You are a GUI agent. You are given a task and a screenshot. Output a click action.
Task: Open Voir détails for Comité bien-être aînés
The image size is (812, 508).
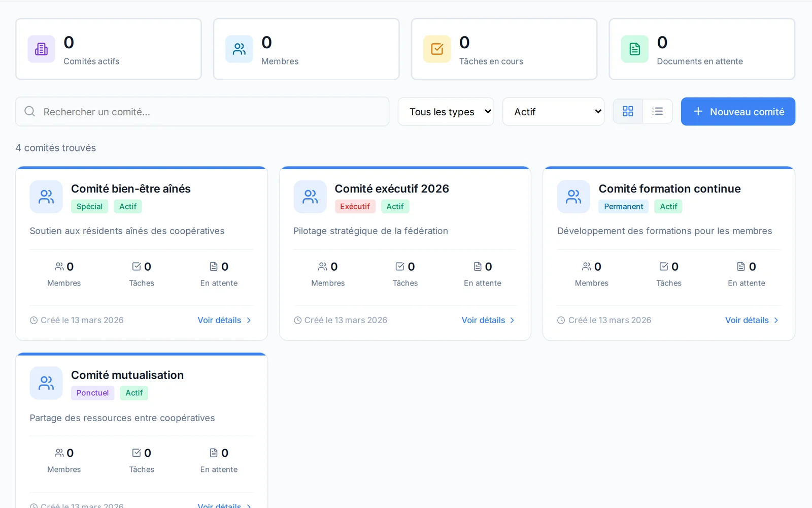tap(224, 320)
